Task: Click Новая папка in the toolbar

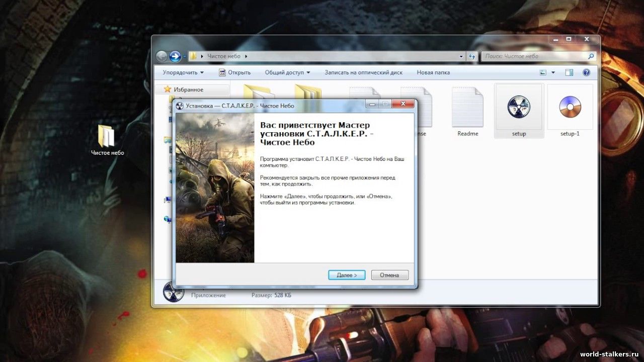Action: (x=433, y=72)
